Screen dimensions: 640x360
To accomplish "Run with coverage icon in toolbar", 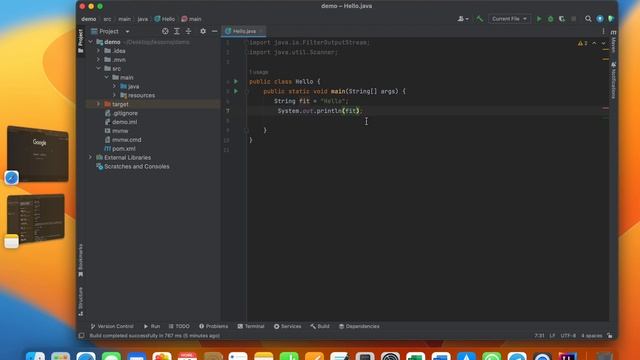I will pos(562,19).
